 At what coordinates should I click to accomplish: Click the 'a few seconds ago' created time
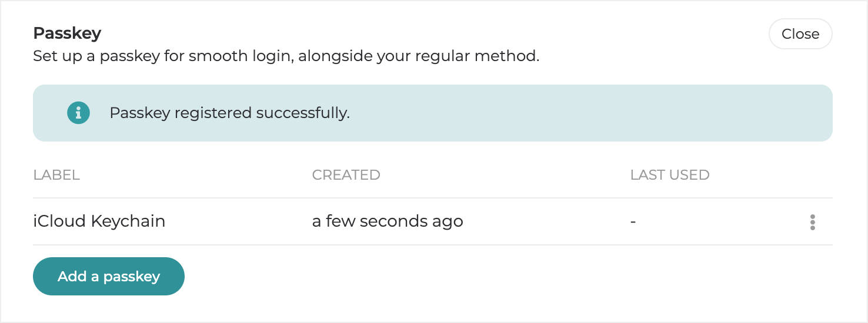(388, 221)
